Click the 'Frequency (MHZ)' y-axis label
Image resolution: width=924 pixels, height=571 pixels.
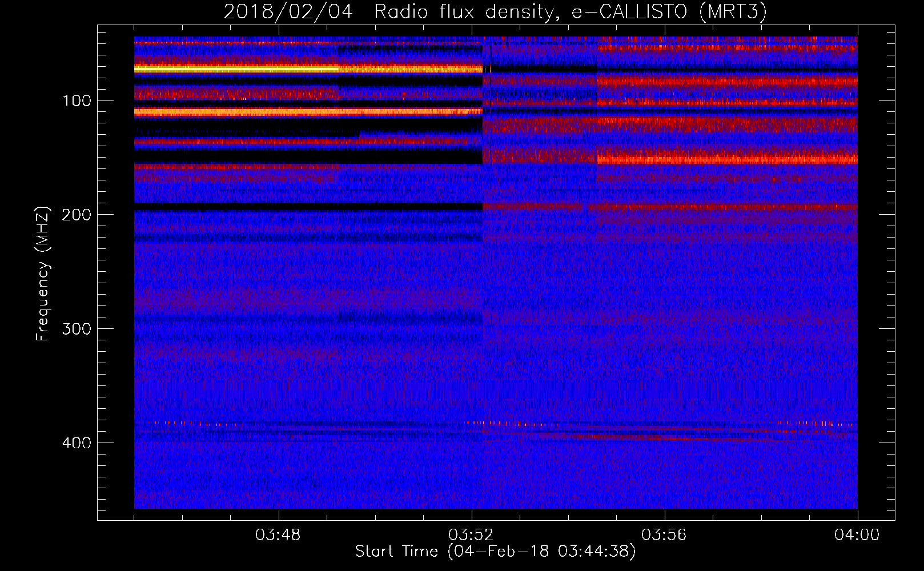(x=43, y=274)
